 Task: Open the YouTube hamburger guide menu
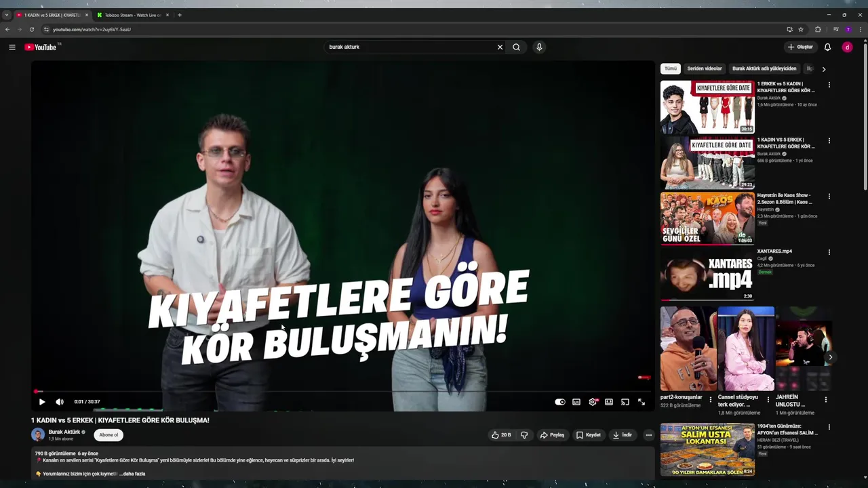pyautogui.click(x=12, y=47)
